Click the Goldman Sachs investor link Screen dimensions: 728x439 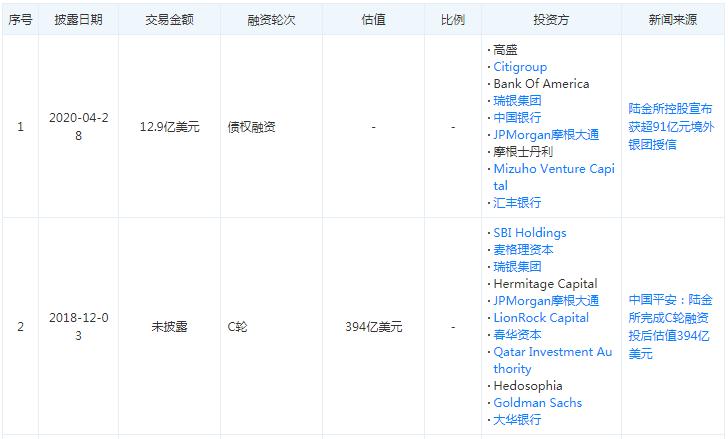pyautogui.click(x=538, y=403)
